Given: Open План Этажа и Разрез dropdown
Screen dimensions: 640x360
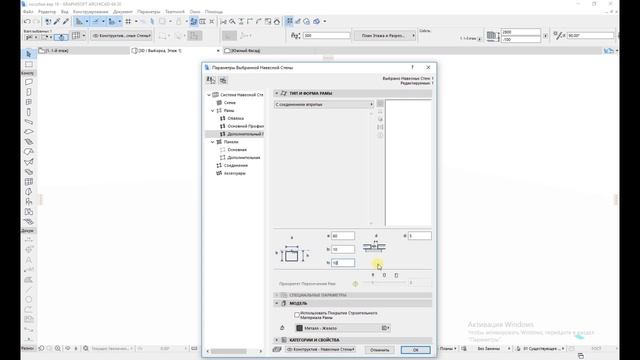Looking at the screenshot, I should [384, 36].
